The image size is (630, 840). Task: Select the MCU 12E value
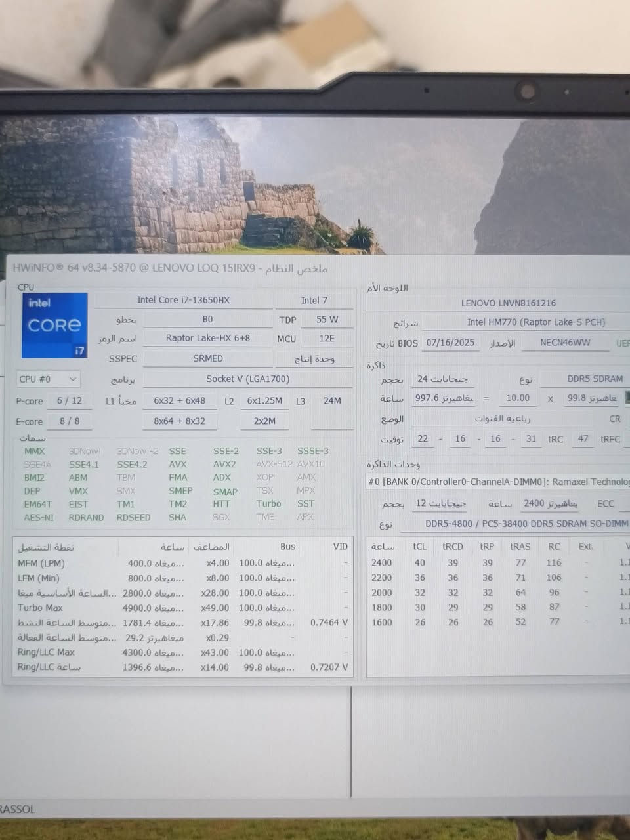point(327,339)
